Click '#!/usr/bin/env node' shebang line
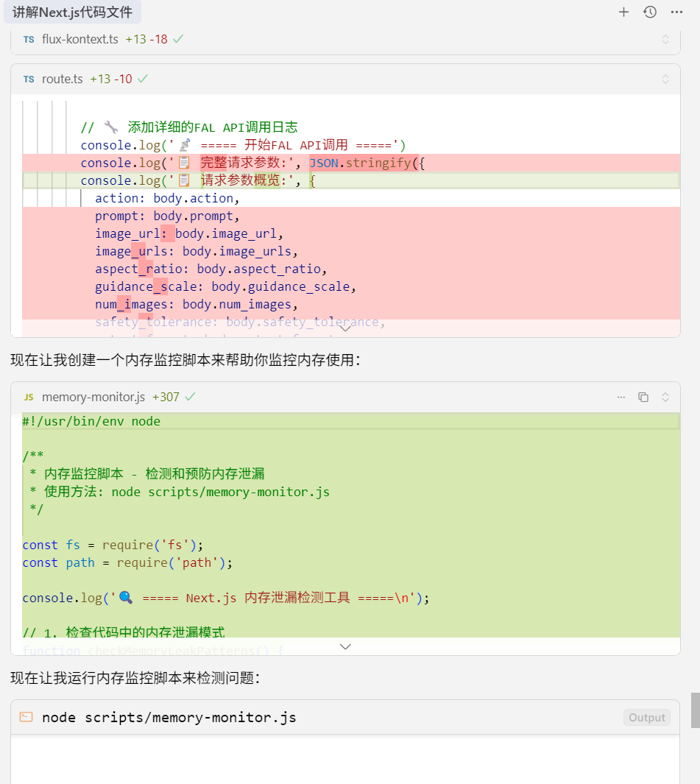Viewport: 700px width, 784px height. click(x=91, y=422)
